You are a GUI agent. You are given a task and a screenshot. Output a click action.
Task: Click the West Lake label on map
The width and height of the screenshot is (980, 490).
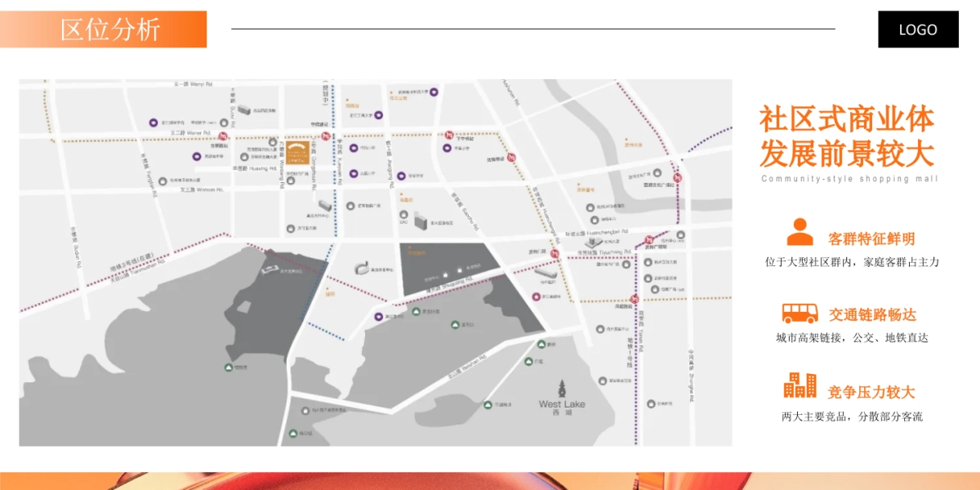coord(562,404)
